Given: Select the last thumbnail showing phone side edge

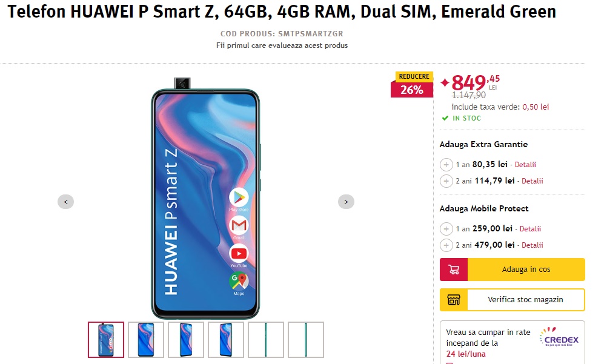Looking at the screenshot, I should click(x=306, y=340).
